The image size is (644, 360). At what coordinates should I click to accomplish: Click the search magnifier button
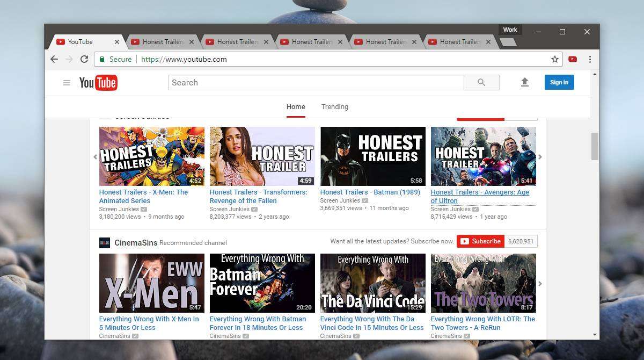tap(481, 82)
